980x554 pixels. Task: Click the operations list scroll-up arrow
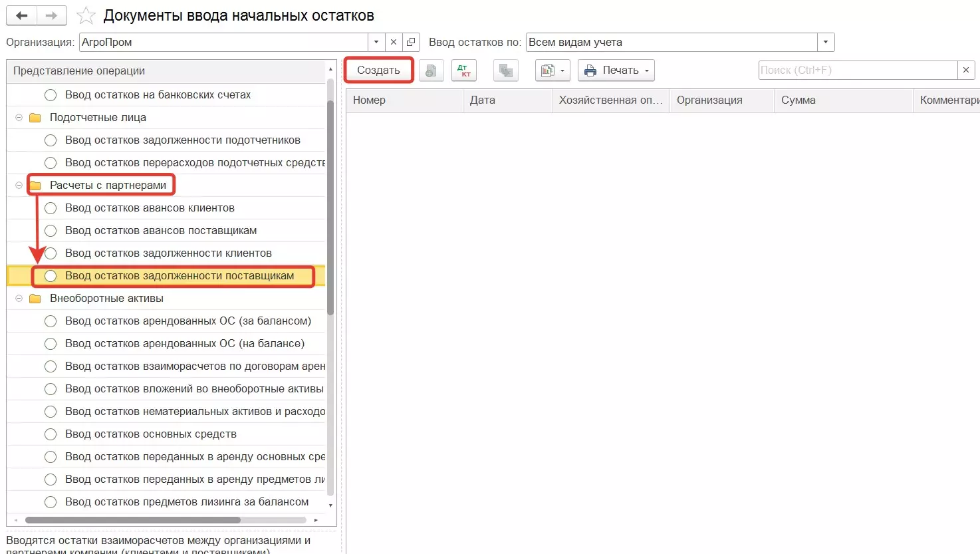coord(330,69)
